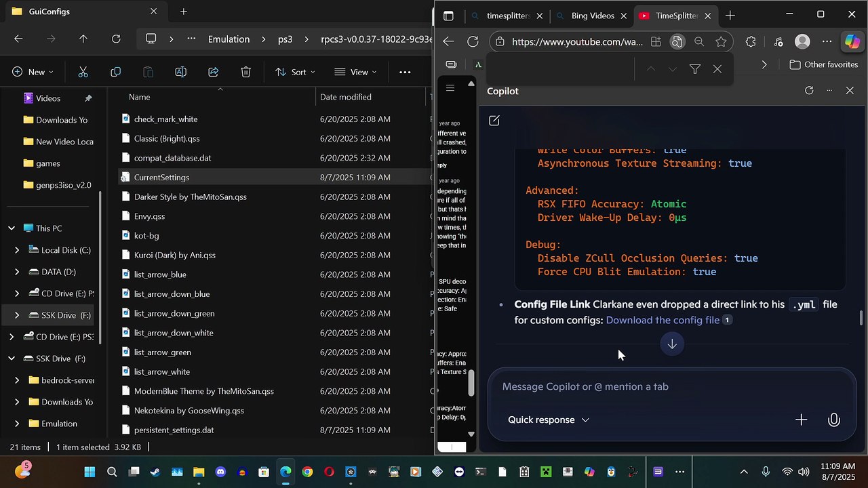Image resolution: width=868 pixels, height=488 pixels.
Task: Expand the bedrock-server folder node
Action: pyautogui.click(x=17, y=380)
